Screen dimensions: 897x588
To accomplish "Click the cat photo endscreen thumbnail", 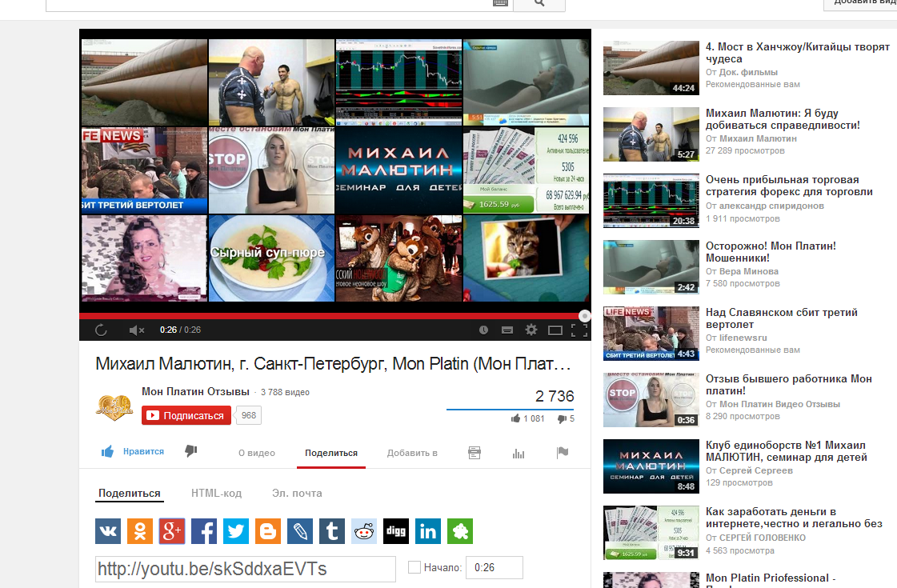I will tap(526, 258).
